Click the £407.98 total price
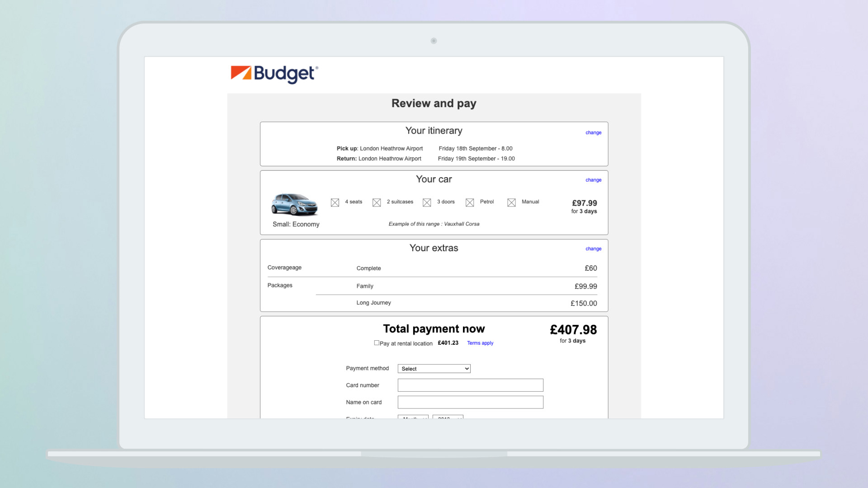Viewport: 868px width, 488px height. pos(573,330)
